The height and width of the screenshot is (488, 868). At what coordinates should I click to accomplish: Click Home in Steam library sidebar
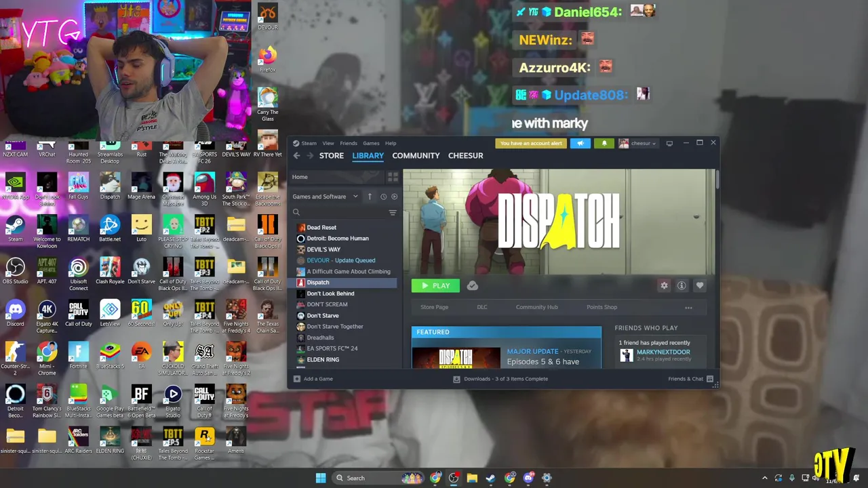300,177
